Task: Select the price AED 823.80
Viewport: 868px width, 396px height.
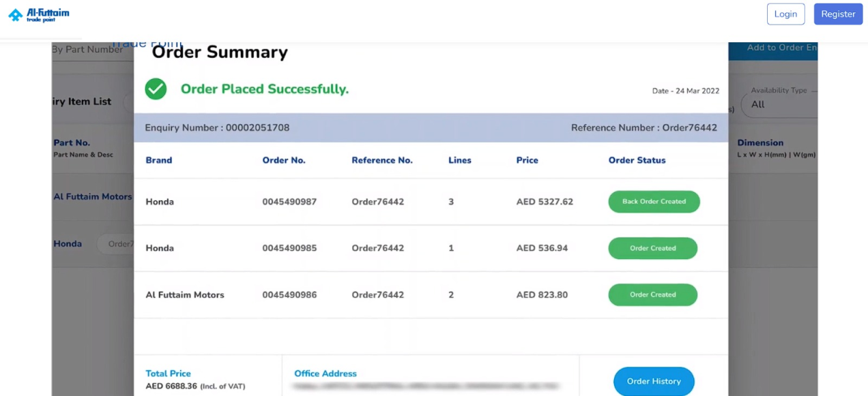Action: pos(542,295)
